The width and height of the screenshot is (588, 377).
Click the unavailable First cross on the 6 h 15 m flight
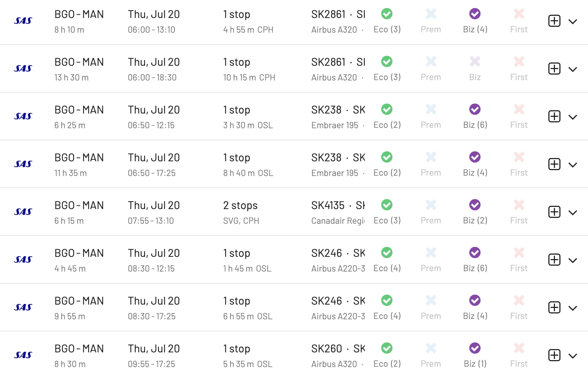519,205
